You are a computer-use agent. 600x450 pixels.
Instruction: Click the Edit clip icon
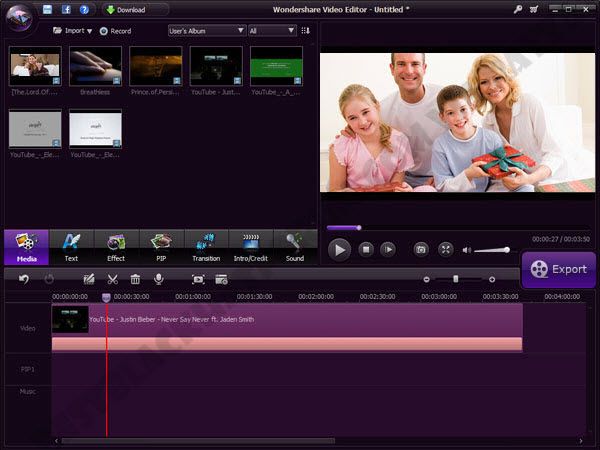tap(89, 279)
